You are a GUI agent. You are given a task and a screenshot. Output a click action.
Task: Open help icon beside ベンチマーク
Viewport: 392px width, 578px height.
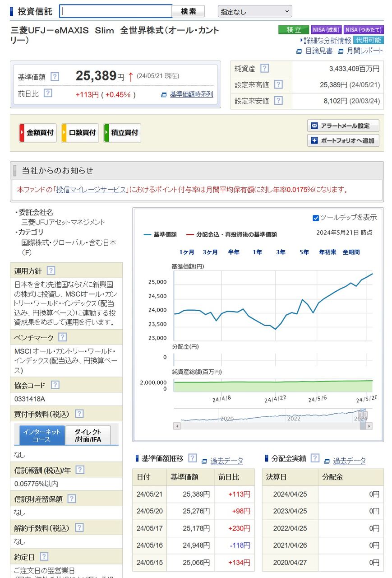(x=63, y=337)
